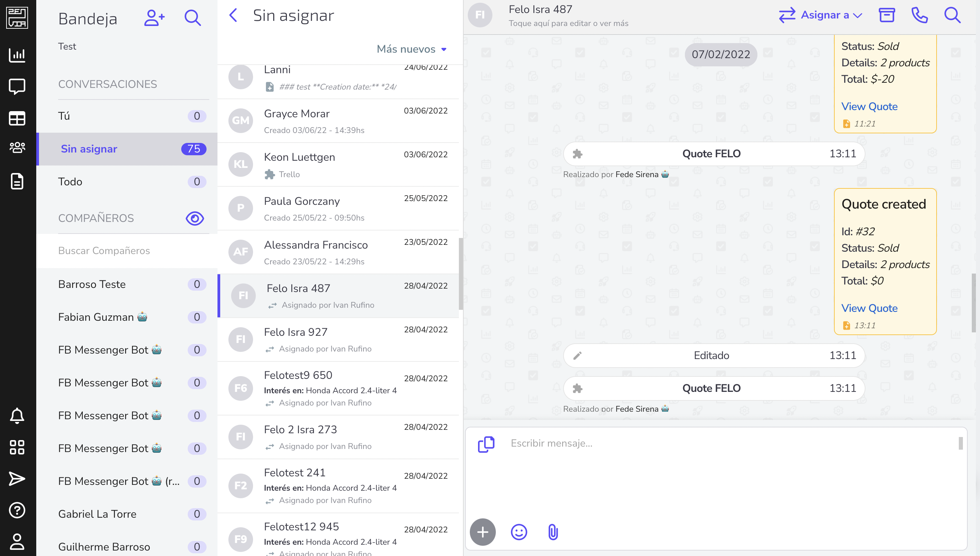Click the add contact icon
This screenshot has height=556, width=980.
pos(154,18)
